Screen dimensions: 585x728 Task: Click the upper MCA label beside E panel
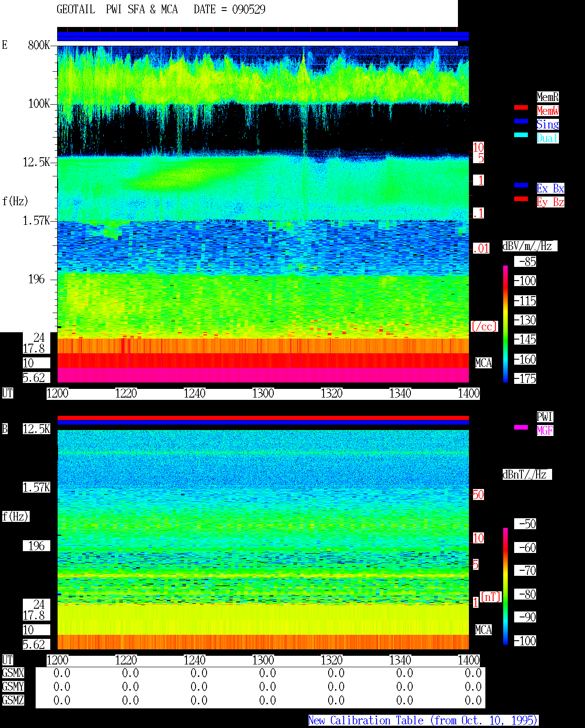483,363
